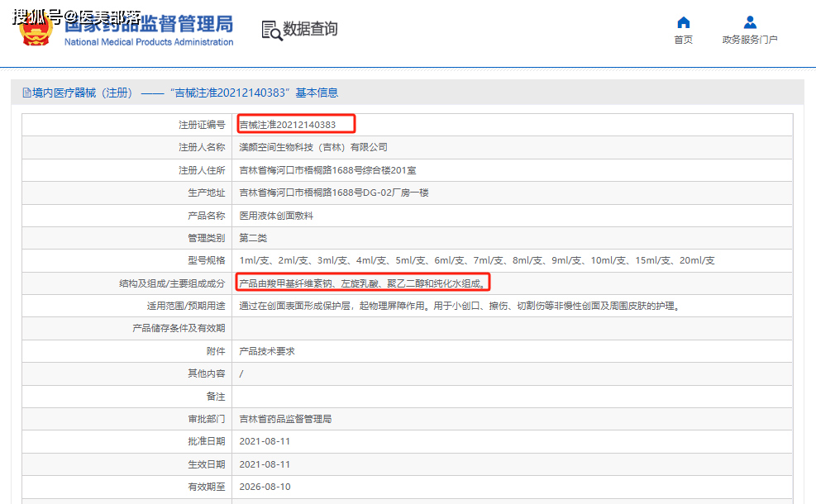The height and width of the screenshot is (504, 816).
Task: Click the expiry date 2026-08-10
Action: [x=265, y=487]
